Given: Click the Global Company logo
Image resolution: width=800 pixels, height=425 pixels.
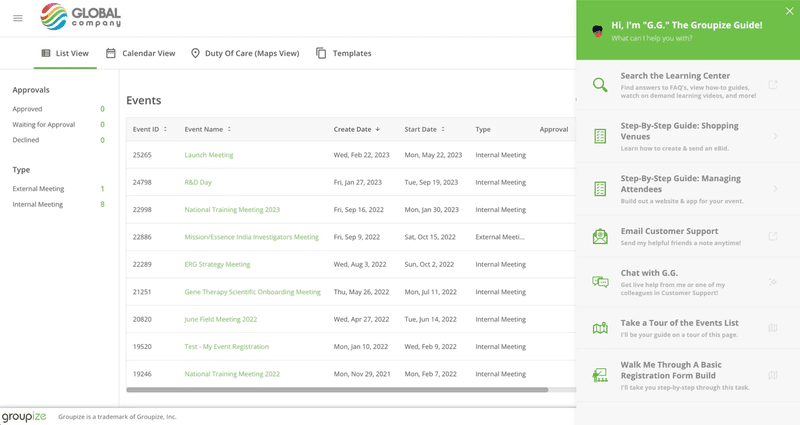Looking at the screenshot, I should [80, 17].
